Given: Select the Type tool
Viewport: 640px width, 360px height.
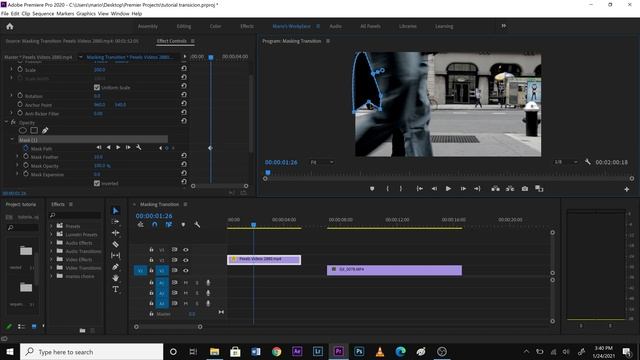Looking at the screenshot, I should click(x=116, y=289).
